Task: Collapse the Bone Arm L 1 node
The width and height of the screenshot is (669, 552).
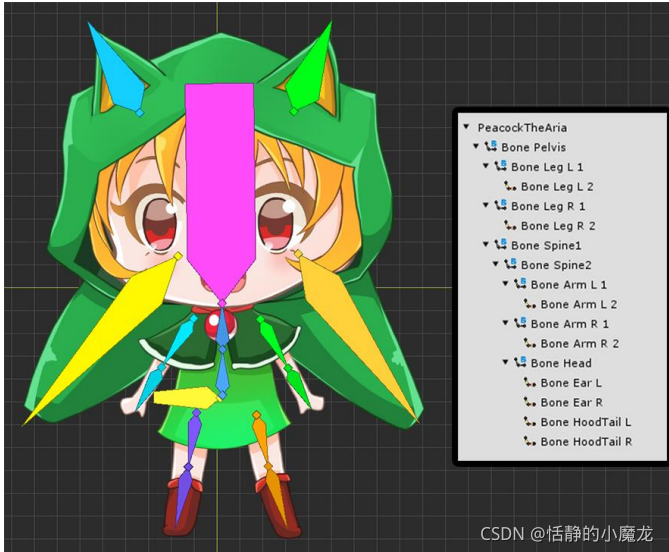Action: (506, 284)
